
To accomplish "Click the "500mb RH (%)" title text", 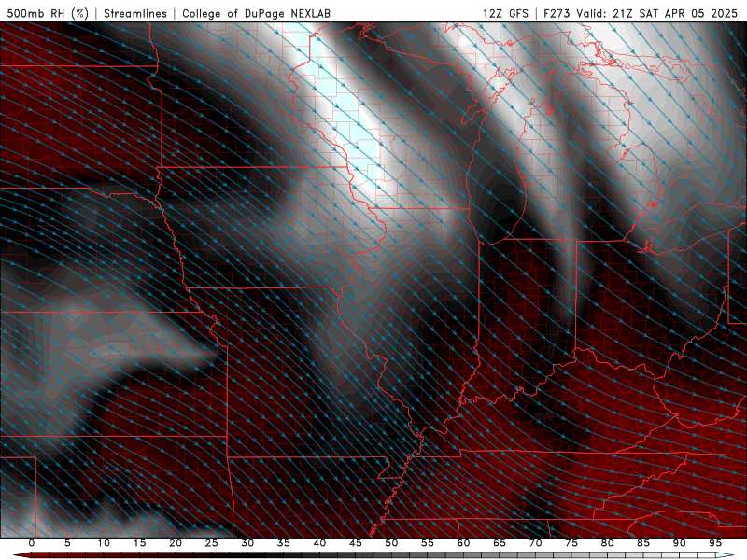I will [48, 13].
